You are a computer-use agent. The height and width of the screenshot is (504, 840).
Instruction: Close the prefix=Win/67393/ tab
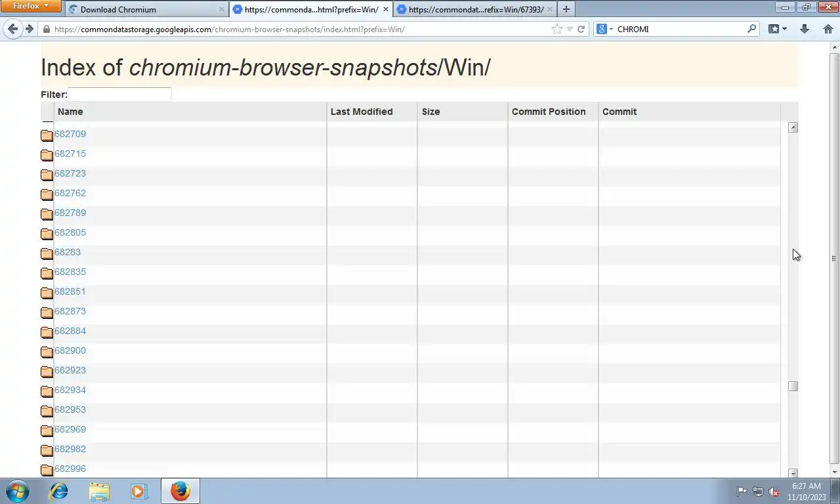coord(549,9)
